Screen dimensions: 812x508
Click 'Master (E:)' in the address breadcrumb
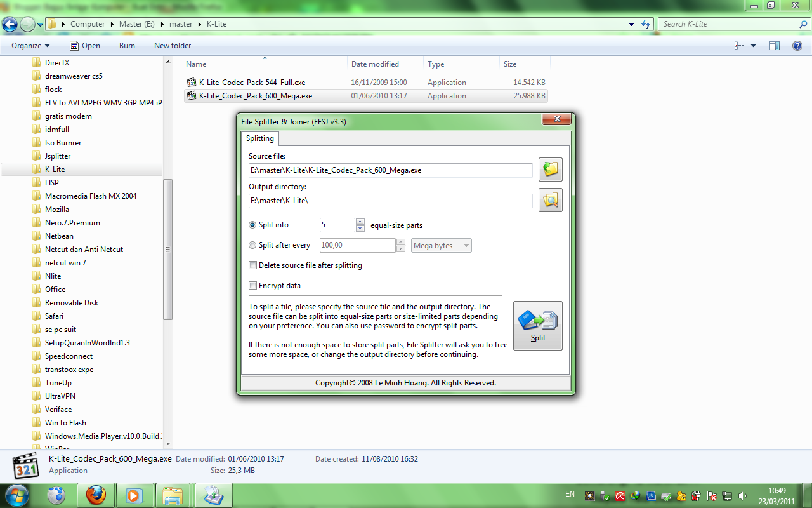tap(137, 24)
